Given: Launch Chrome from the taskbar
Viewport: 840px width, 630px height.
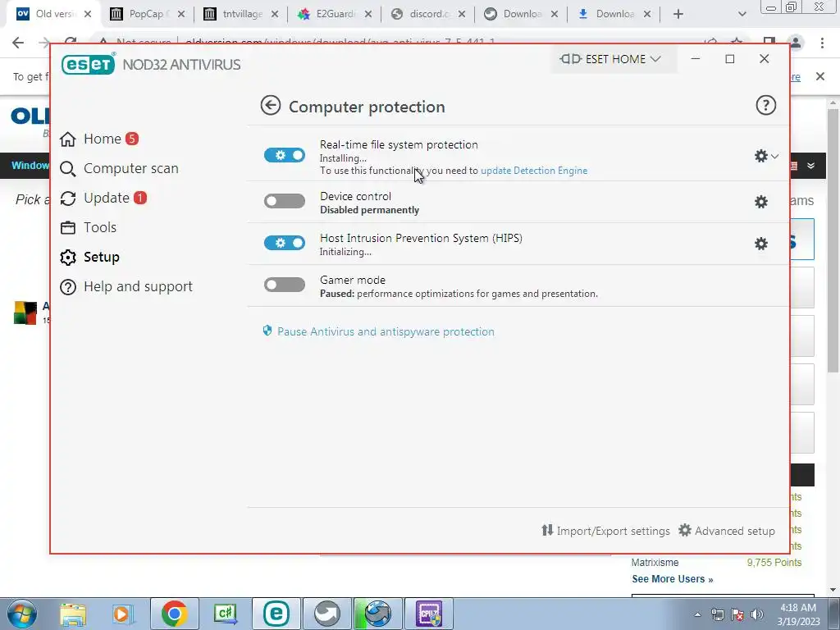Looking at the screenshot, I should [174, 614].
